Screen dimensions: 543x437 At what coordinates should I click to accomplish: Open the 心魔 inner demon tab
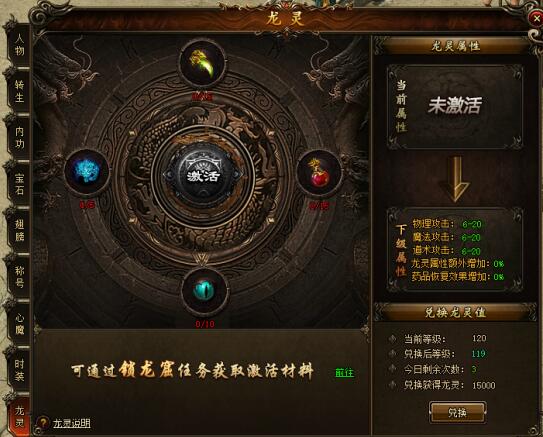pos(19,323)
